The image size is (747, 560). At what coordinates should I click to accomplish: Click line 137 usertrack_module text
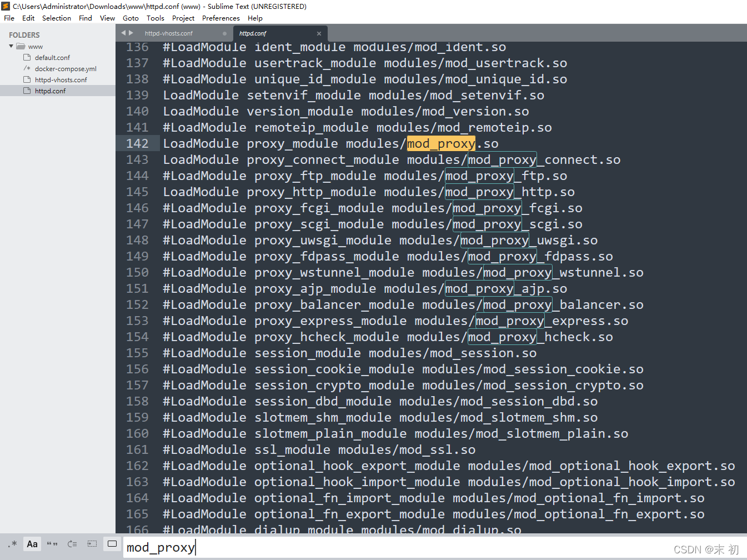(315, 63)
